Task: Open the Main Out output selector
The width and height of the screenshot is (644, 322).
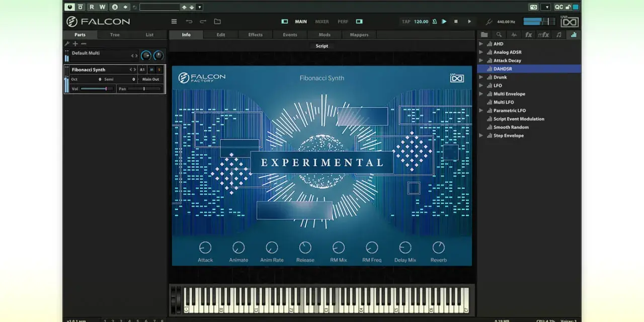Action: pyautogui.click(x=150, y=79)
